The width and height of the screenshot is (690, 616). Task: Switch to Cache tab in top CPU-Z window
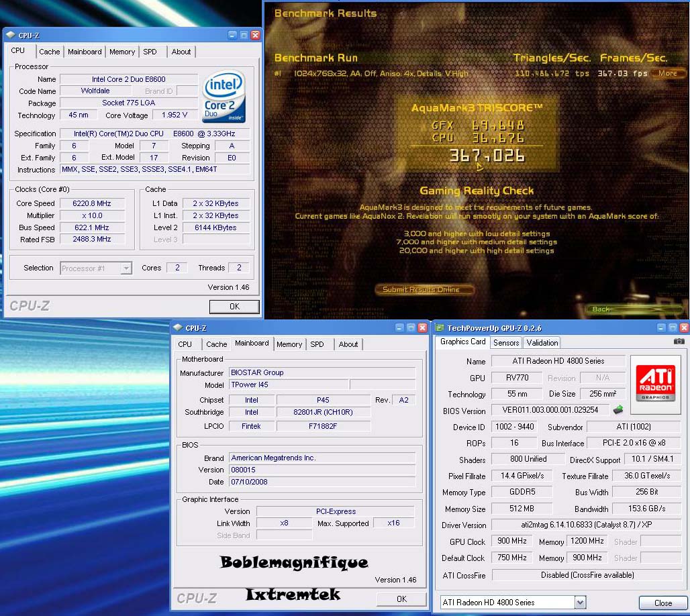[49, 52]
